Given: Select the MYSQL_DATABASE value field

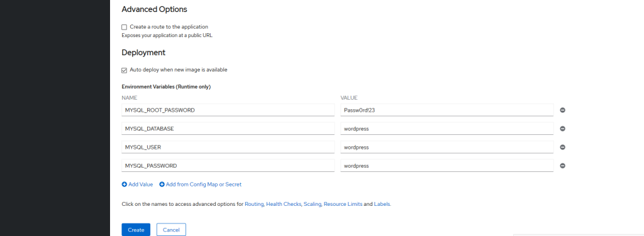Looking at the screenshot, I should click(x=447, y=129).
